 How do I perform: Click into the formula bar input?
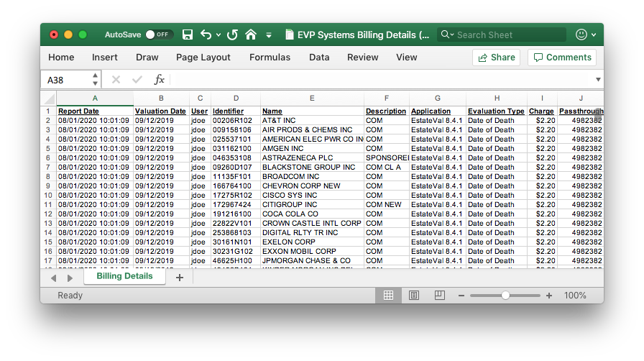(382, 80)
